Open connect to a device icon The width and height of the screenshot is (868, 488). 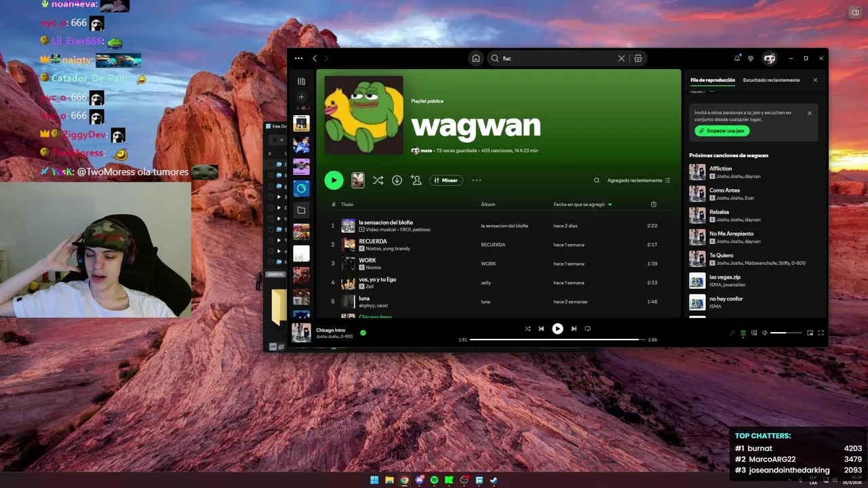(754, 333)
